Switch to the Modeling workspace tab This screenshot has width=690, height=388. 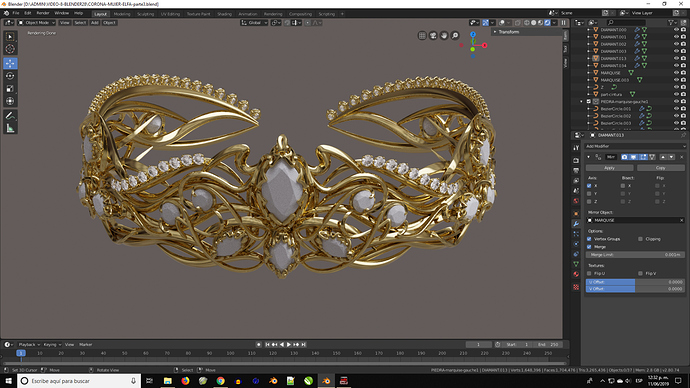(122, 14)
